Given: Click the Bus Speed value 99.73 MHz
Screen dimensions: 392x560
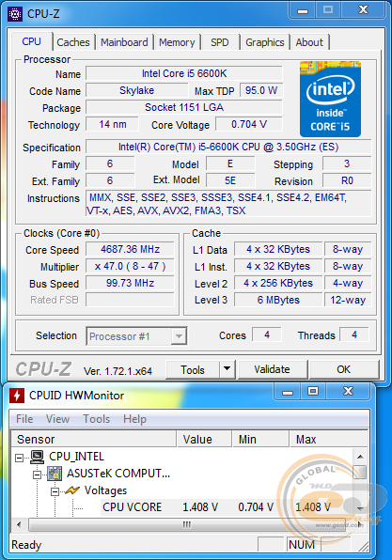Looking at the screenshot, I should click(130, 283).
